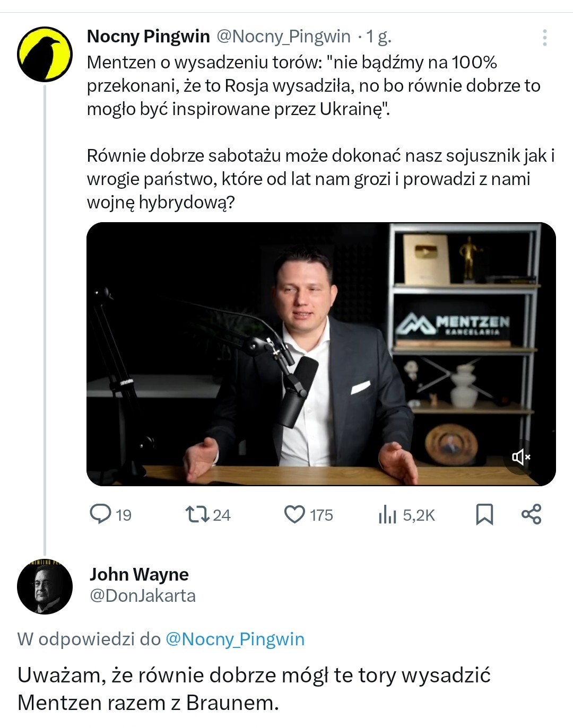Bookmark the Nocny Pingwin tweet

(x=484, y=514)
